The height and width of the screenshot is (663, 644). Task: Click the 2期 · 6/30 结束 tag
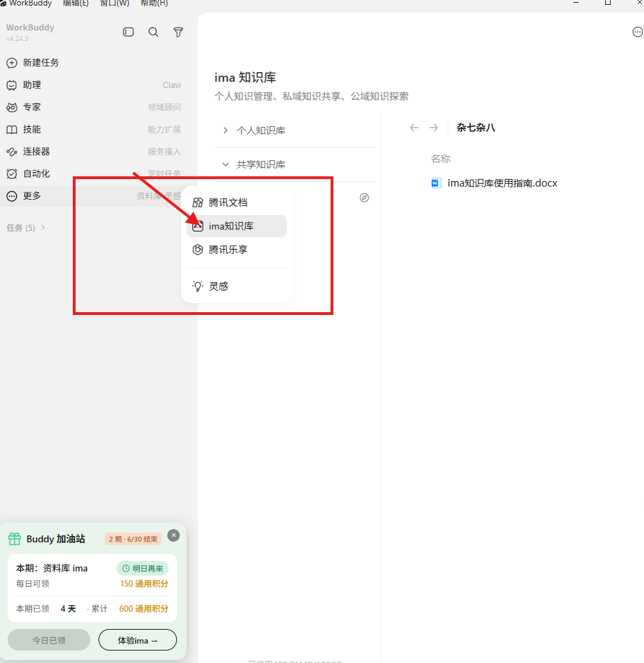point(133,539)
